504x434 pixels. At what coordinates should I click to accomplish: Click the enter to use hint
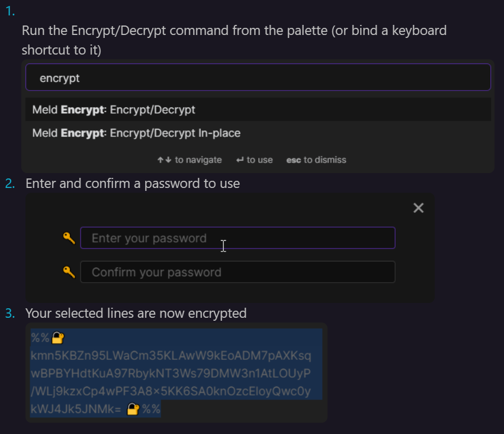[x=254, y=159]
